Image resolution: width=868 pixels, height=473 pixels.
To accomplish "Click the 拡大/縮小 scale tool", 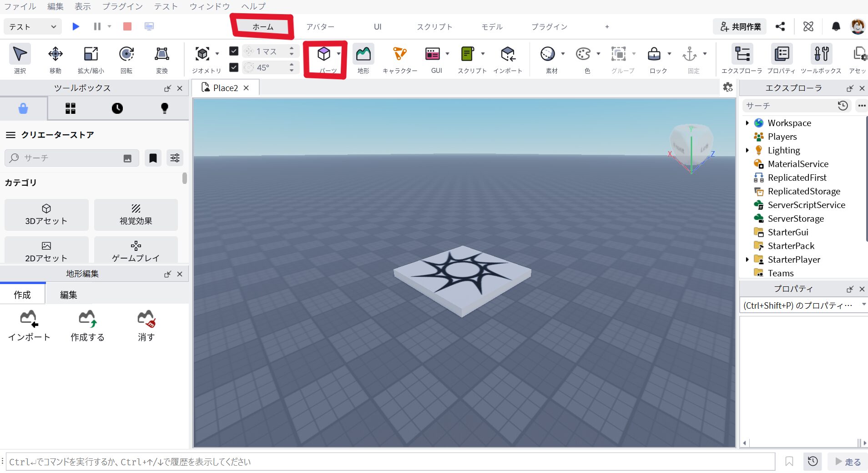I will pyautogui.click(x=91, y=59).
